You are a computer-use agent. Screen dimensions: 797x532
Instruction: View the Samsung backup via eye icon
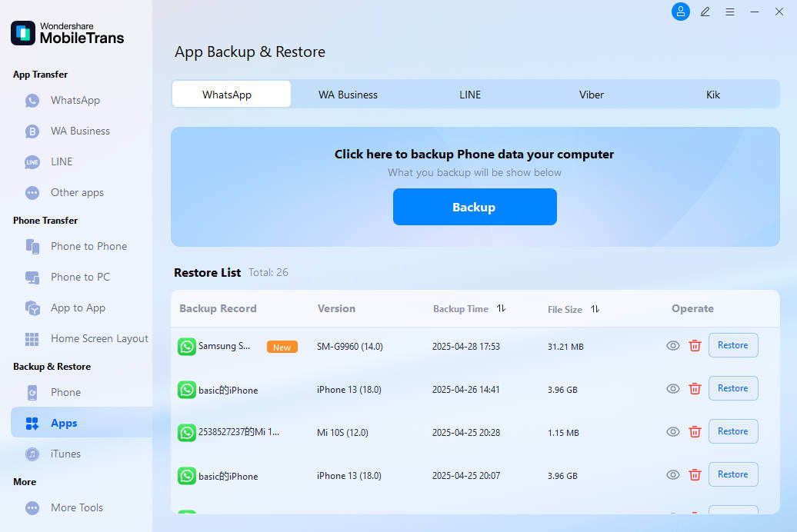[672, 346]
